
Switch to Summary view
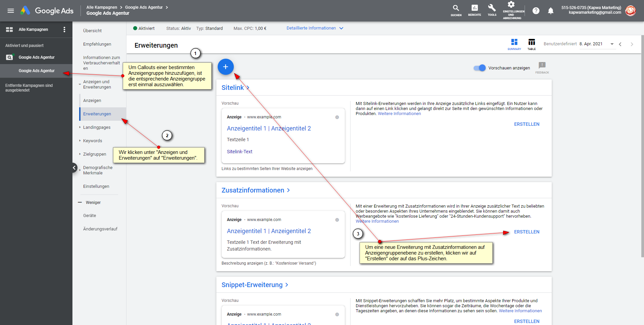click(514, 44)
